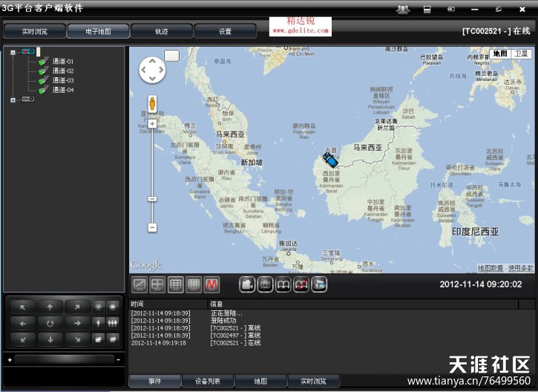Select the nine-view grid layout
This screenshot has height=392, width=538.
pos(175,284)
